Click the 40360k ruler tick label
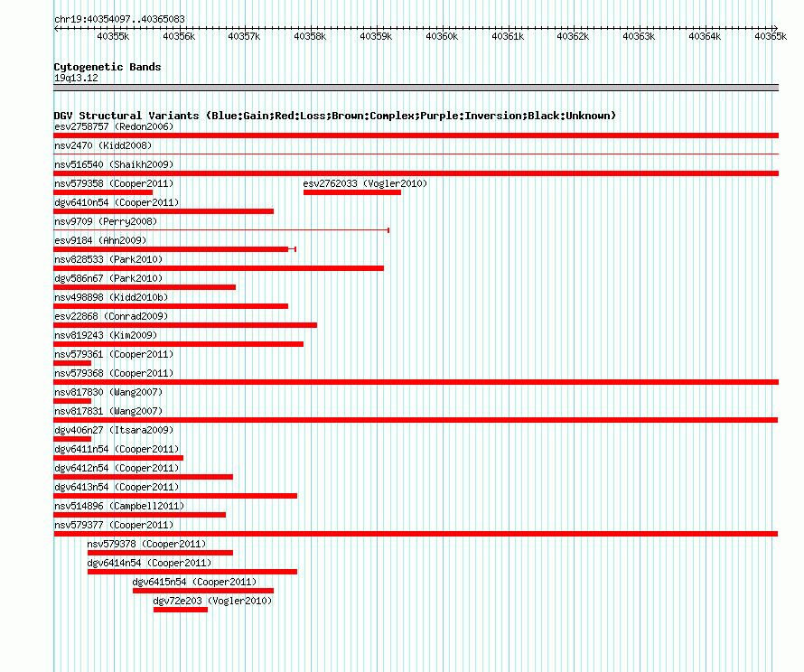 tap(442, 36)
